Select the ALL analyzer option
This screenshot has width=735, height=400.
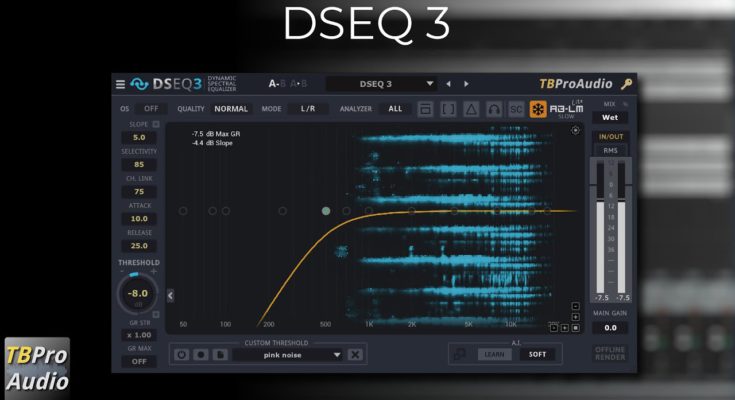pyautogui.click(x=395, y=108)
